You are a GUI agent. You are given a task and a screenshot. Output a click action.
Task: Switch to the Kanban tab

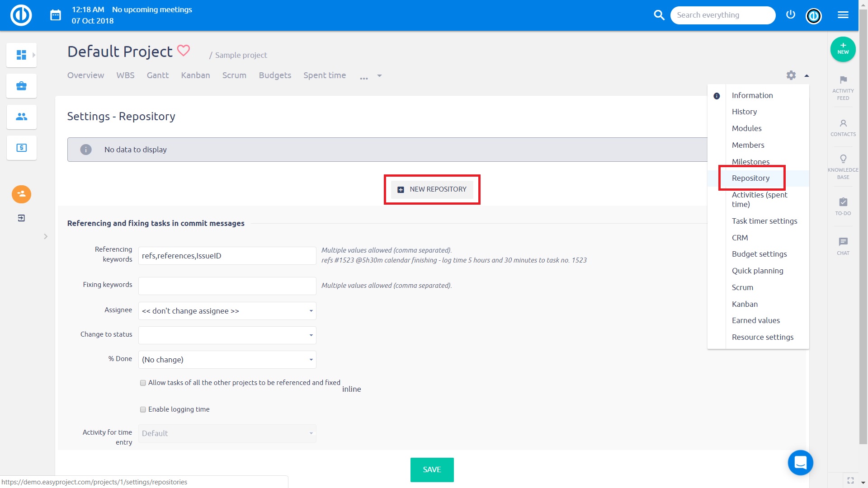[x=195, y=75]
